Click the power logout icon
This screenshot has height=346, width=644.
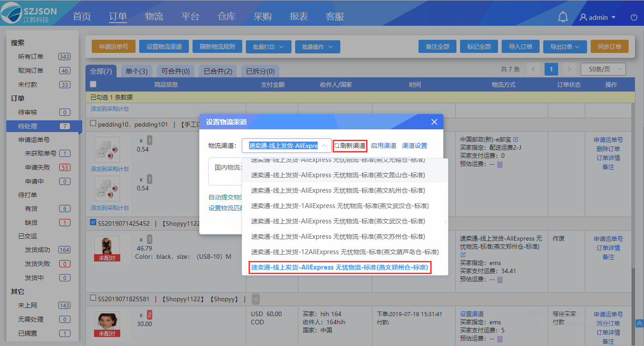point(634,18)
